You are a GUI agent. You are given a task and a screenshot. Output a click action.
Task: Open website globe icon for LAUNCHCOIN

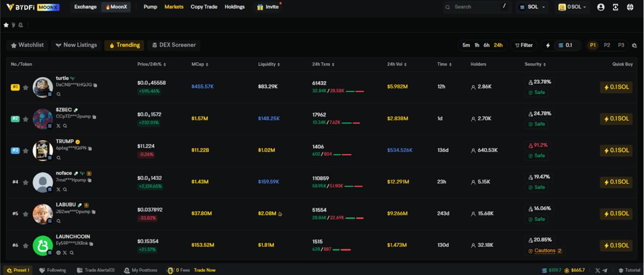click(58, 252)
